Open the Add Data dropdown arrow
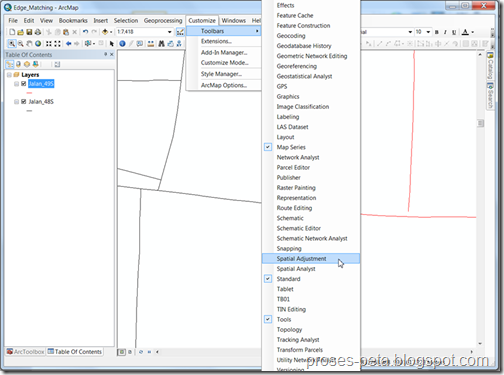The height and width of the screenshot is (375, 504). point(111,32)
